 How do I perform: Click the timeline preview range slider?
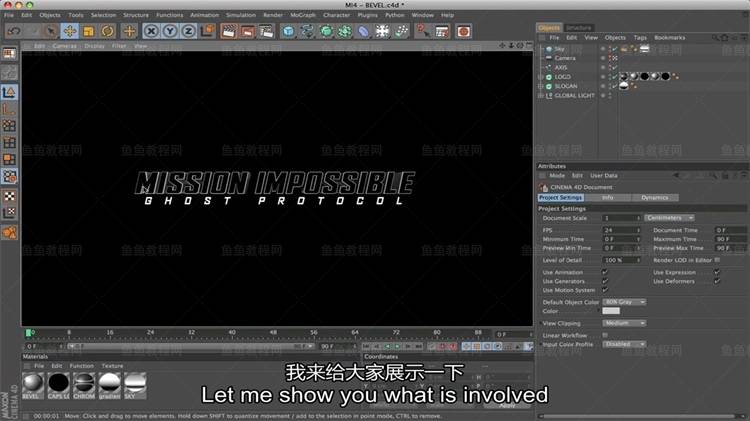pos(189,346)
